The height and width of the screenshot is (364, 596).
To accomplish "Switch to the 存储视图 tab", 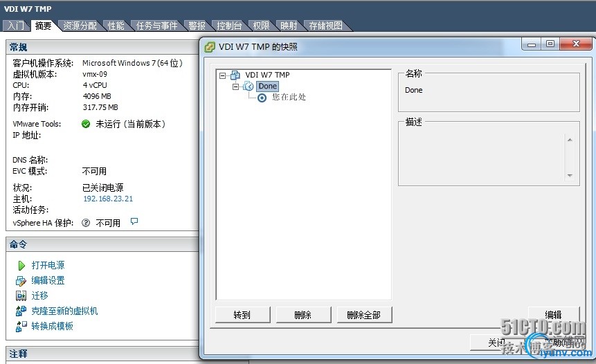I will point(326,26).
